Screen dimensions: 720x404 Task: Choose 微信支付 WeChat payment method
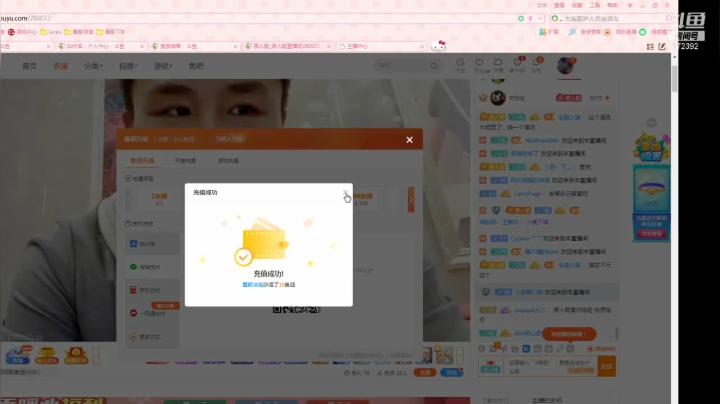(152, 267)
